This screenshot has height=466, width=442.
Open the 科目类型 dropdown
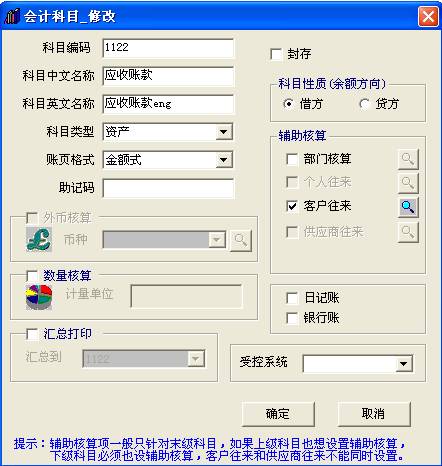click(x=224, y=132)
